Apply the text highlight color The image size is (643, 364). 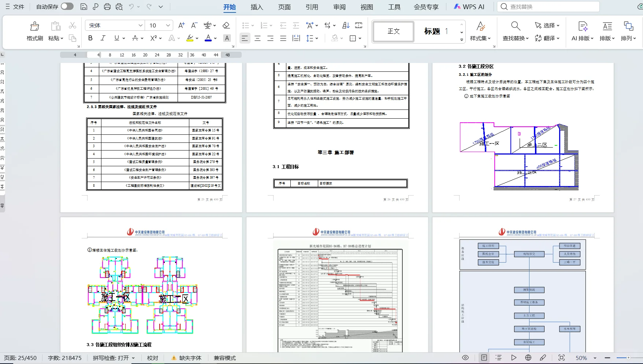190,38
